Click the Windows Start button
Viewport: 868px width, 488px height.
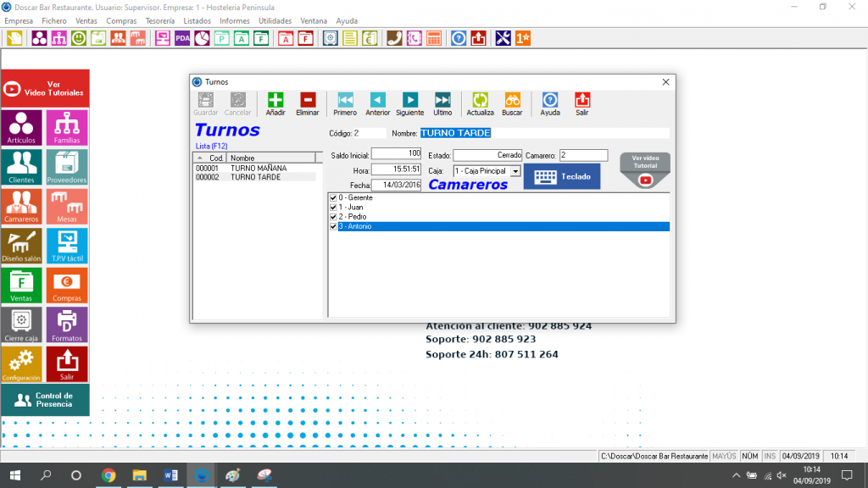pyautogui.click(x=15, y=475)
